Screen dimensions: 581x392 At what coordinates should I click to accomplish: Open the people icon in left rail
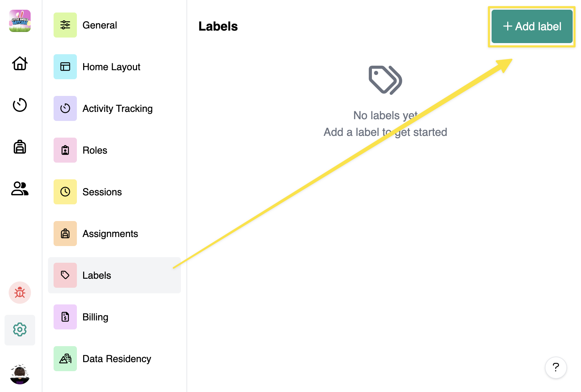(x=20, y=188)
